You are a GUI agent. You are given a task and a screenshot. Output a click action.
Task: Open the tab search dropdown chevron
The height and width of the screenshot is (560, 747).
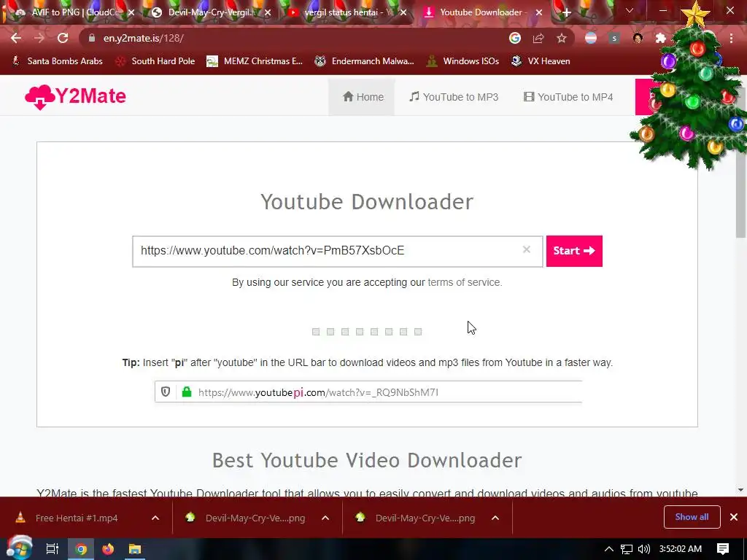coord(630,10)
